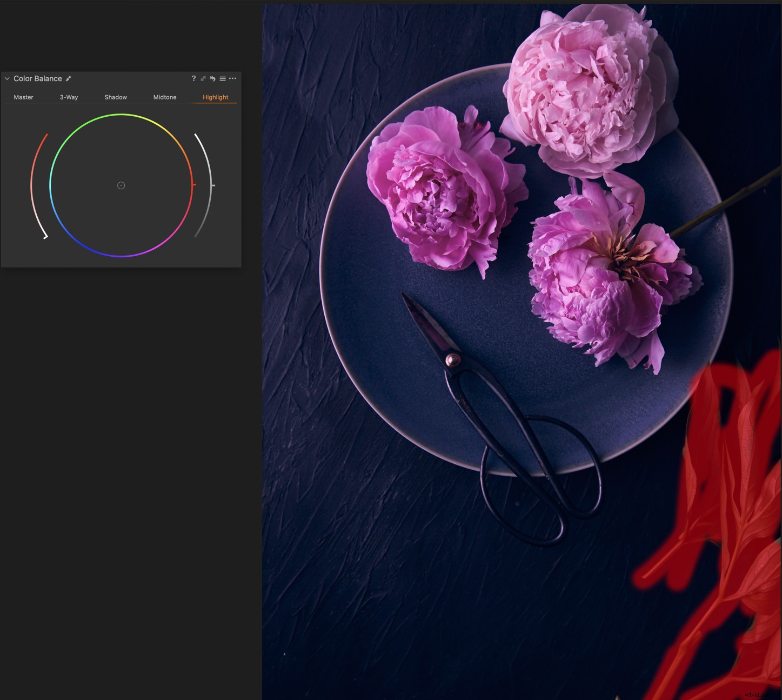Open Color Balance help
Screen dimensions: 782x700
(x=193, y=78)
